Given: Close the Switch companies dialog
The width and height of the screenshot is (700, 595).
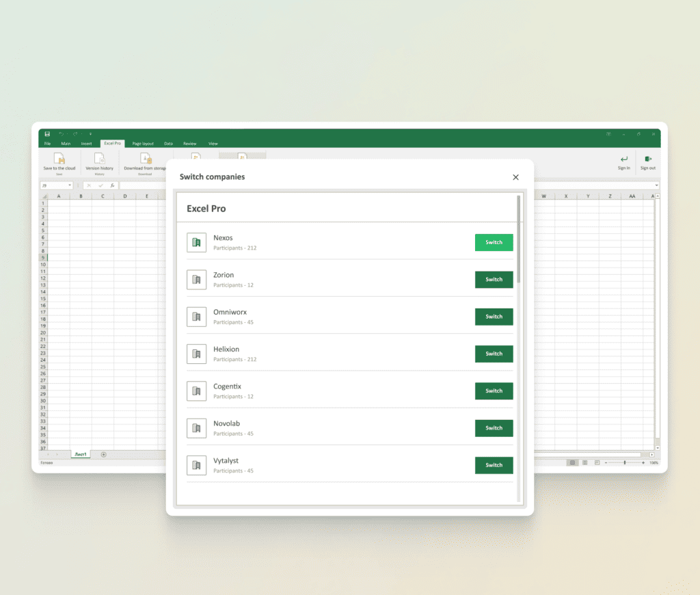Looking at the screenshot, I should 515,177.
